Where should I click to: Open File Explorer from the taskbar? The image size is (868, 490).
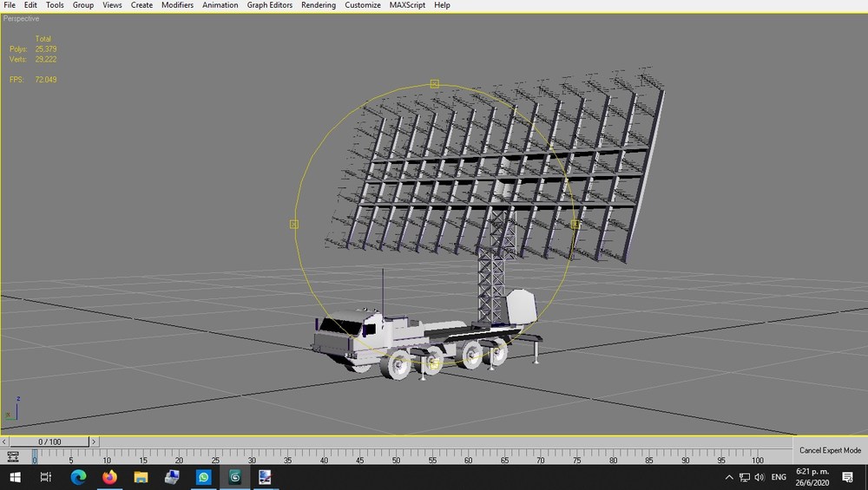tap(141, 477)
